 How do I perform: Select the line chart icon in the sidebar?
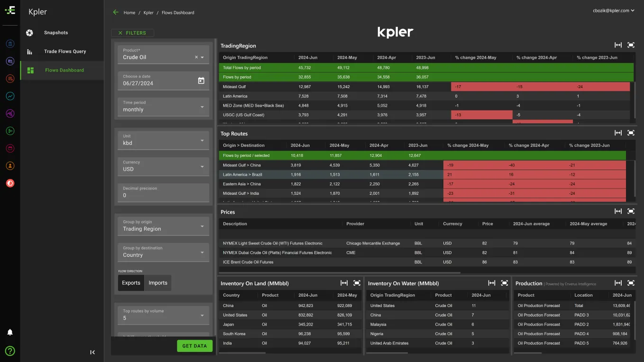click(9, 96)
